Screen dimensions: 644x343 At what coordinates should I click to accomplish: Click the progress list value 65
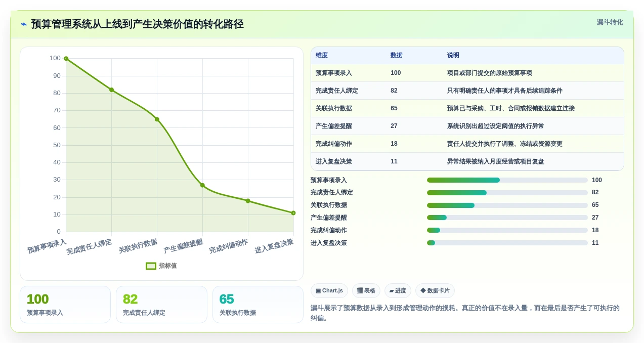pyautogui.click(x=595, y=205)
